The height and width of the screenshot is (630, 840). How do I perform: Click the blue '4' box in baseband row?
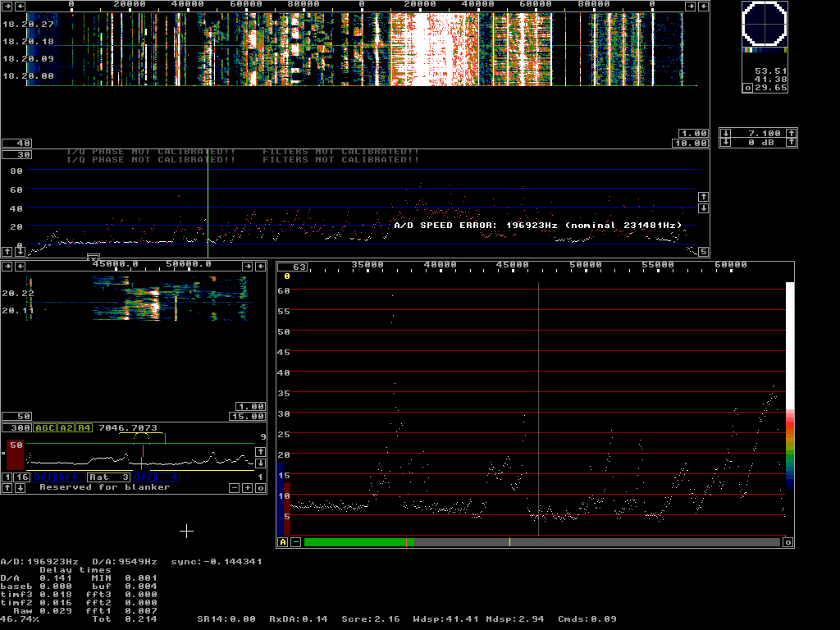coord(167,477)
